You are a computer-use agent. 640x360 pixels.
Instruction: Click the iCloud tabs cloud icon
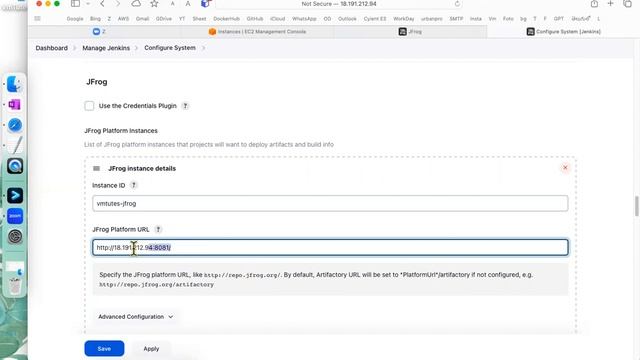click(x=136, y=4)
